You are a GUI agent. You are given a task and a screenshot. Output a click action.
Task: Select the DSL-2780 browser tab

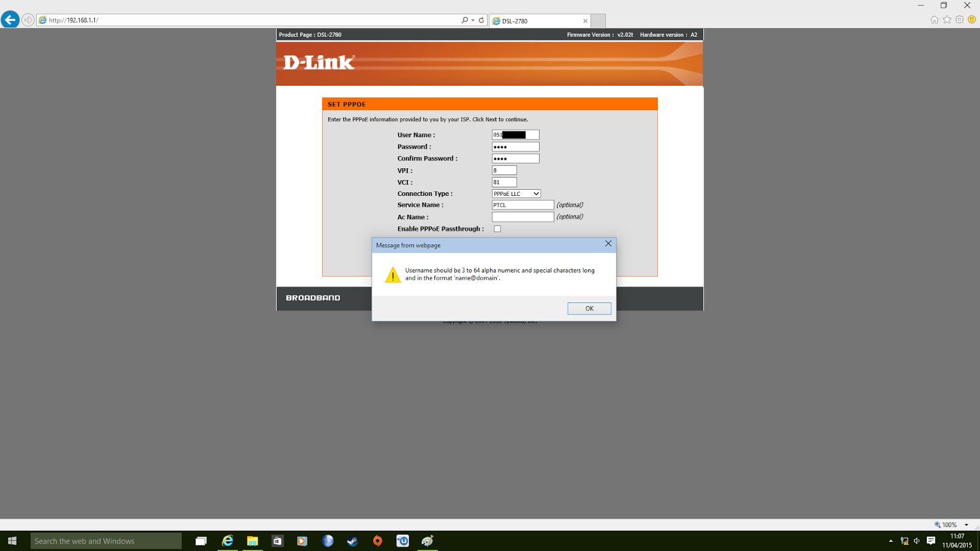[x=532, y=20]
